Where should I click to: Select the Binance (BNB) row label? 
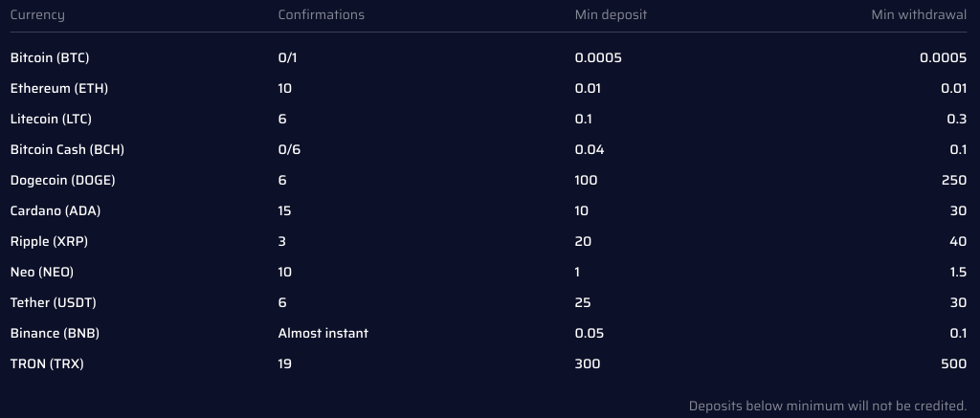coord(55,334)
